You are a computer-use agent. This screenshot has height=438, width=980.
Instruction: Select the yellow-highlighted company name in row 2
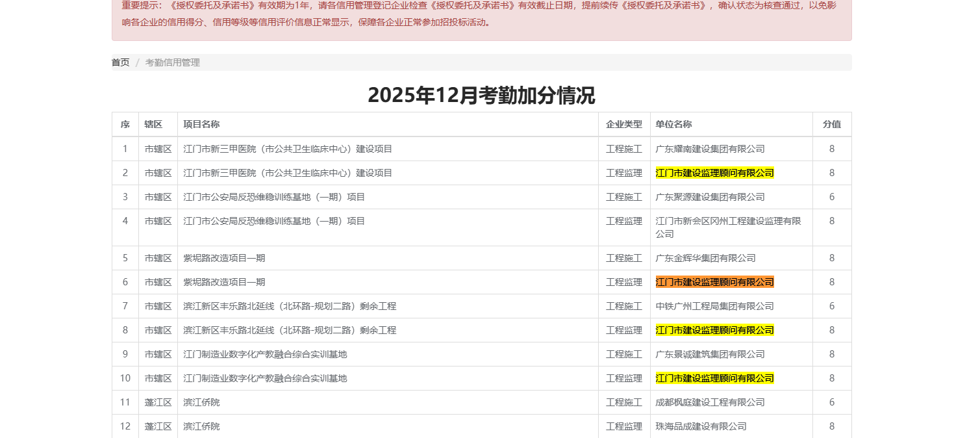click(x=714, y=173)
